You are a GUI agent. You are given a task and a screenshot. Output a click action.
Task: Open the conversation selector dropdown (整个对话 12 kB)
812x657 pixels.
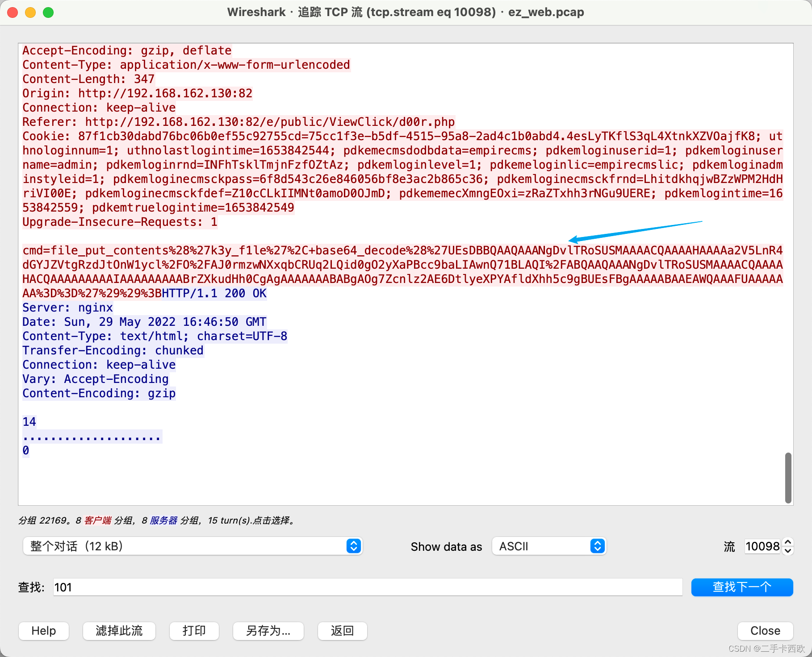tap(193, 546)
